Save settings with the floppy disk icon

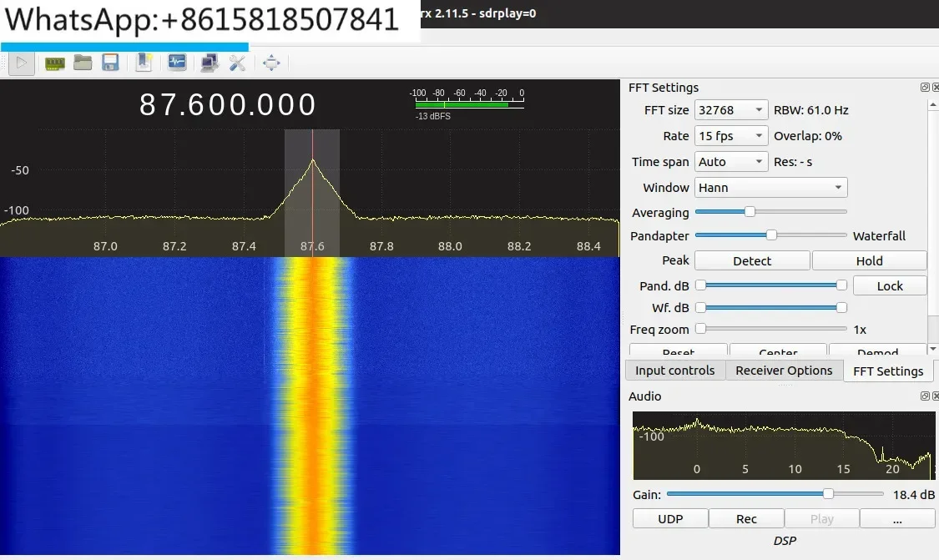pos(110,63)
